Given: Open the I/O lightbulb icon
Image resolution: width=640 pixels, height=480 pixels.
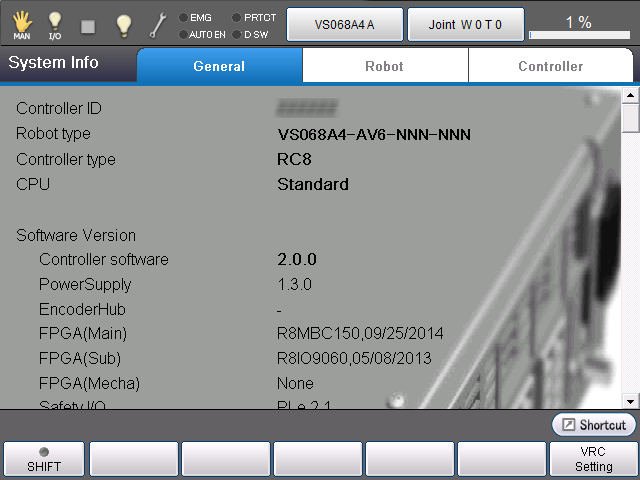Looking at the screenshot, I should 55,24.
